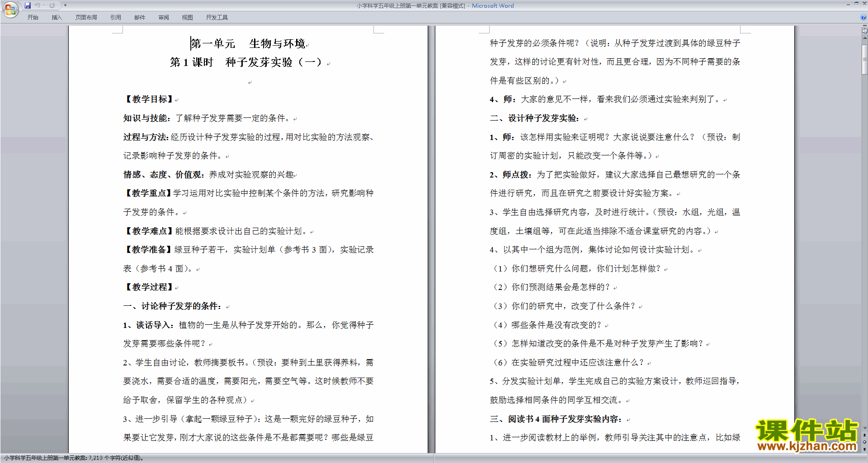Click the document split bar handle
This screenshot has height=463, width=868.
click(x=864, y=26)
